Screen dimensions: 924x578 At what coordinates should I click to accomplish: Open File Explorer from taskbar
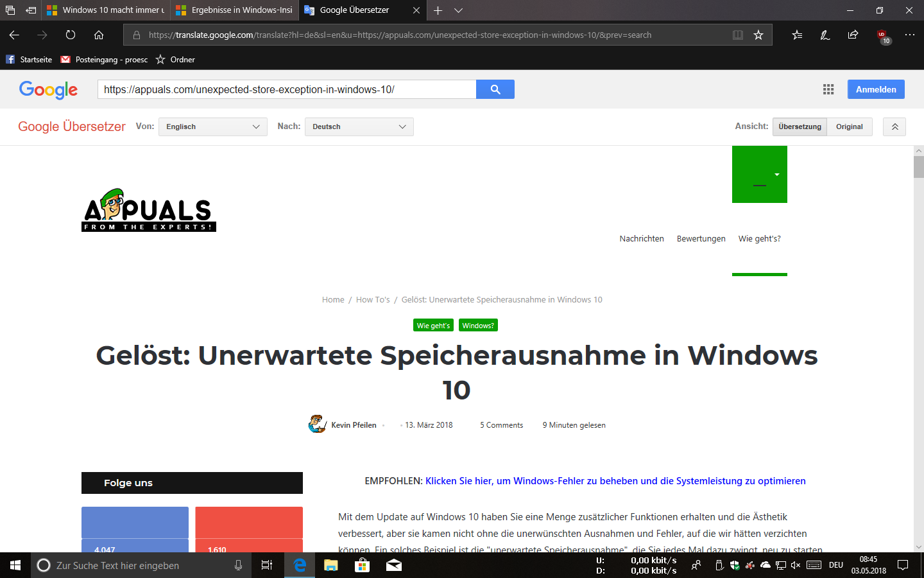pos(331,565)
